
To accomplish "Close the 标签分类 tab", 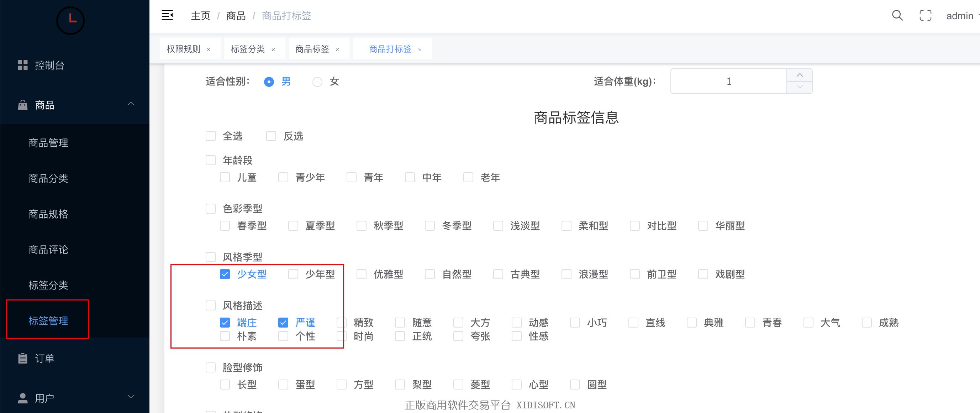I will coord(273,49).
